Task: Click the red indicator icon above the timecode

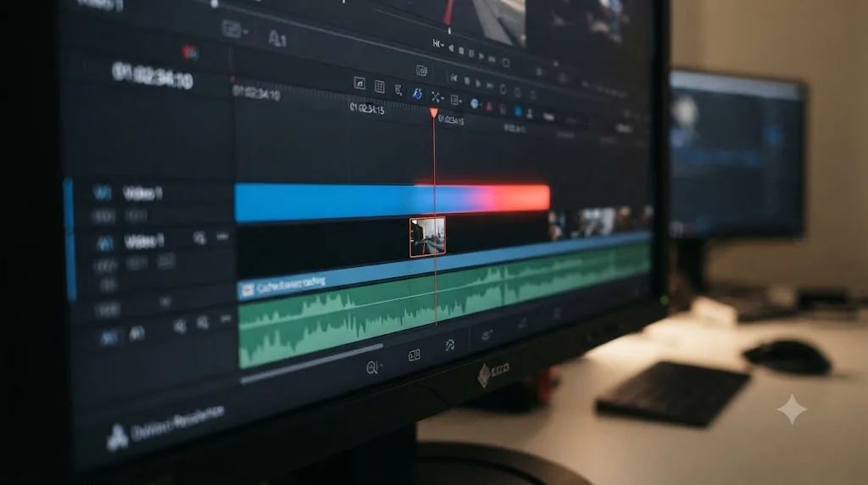Action: click(190, 52)
